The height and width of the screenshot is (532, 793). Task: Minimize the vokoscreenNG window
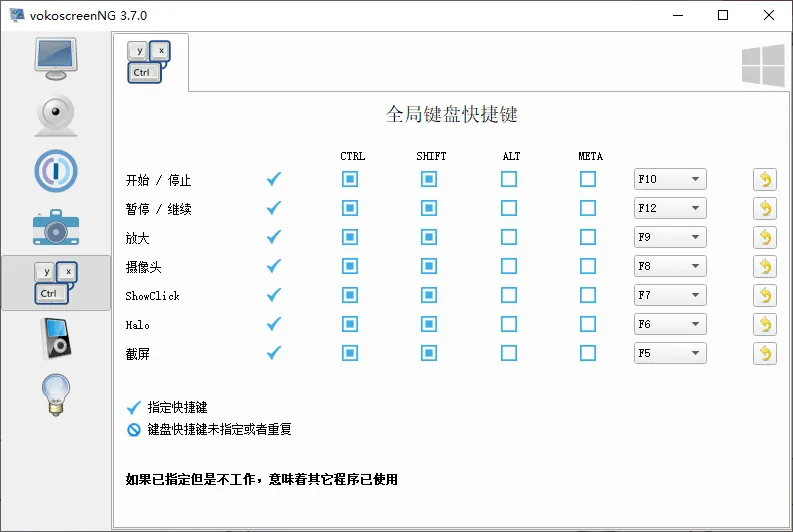pos(678,15)
